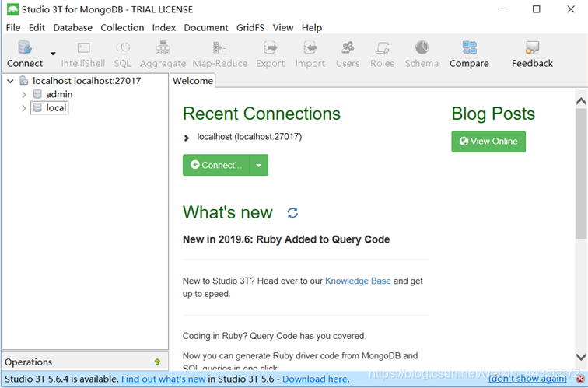Dismiss the update notification bar
Screen dimensions: 588x388
579,379
